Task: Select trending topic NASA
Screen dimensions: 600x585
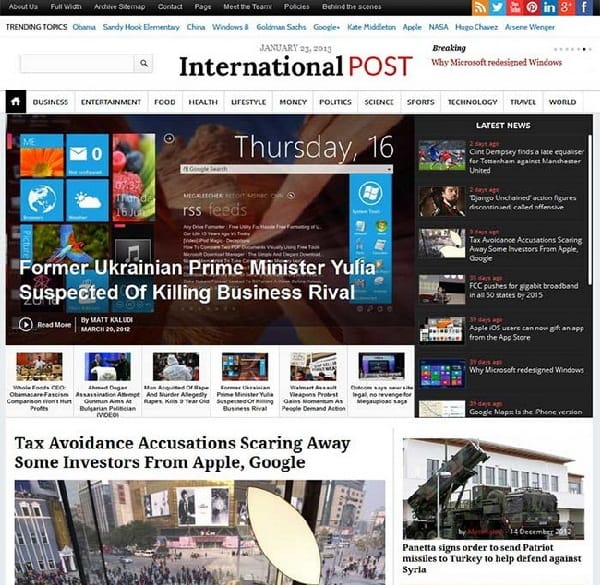Action: click(x=439, y=27)
